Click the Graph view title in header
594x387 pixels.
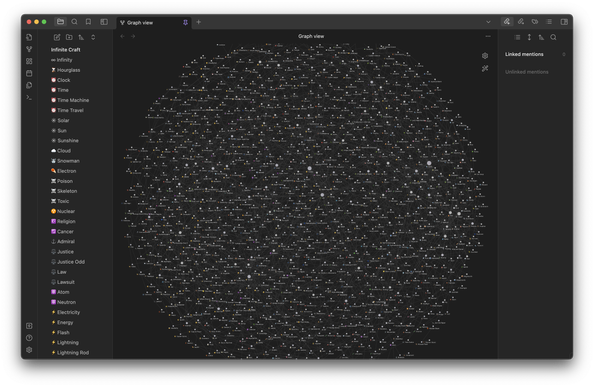coord(311,36)
